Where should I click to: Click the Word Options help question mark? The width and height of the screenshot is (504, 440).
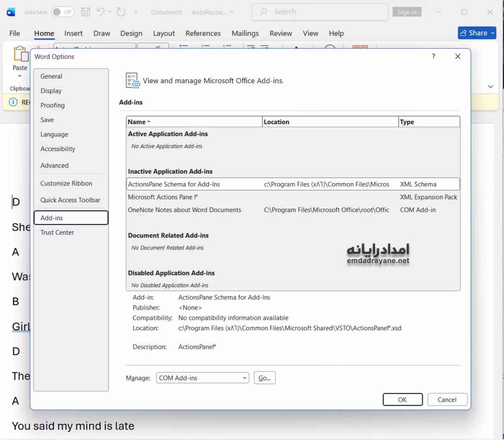tap(433, 57)
